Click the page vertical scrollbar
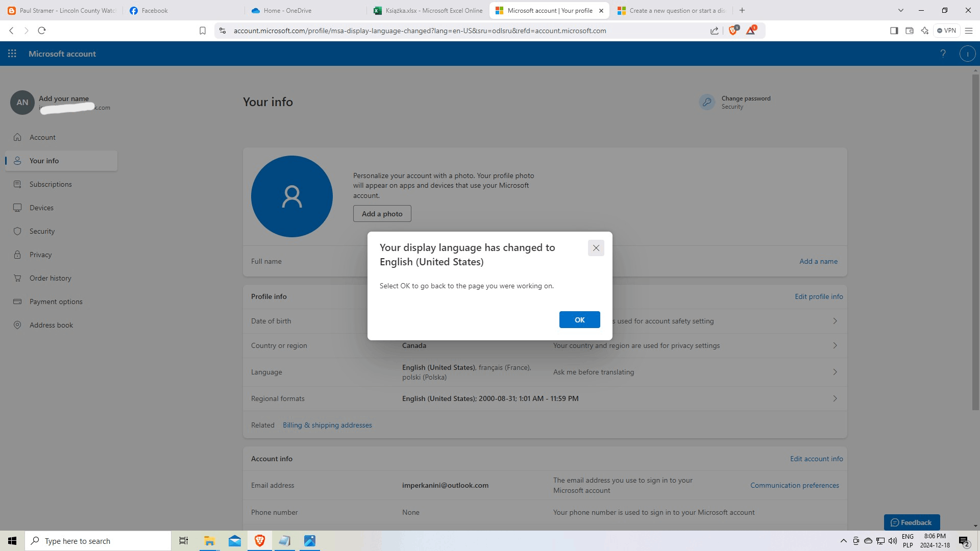 [975, 242]
